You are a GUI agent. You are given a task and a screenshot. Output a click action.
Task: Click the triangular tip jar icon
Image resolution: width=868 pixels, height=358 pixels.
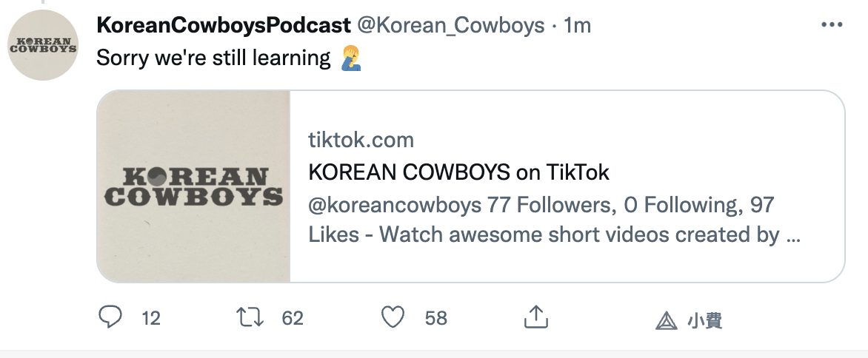tap(667, 320)
